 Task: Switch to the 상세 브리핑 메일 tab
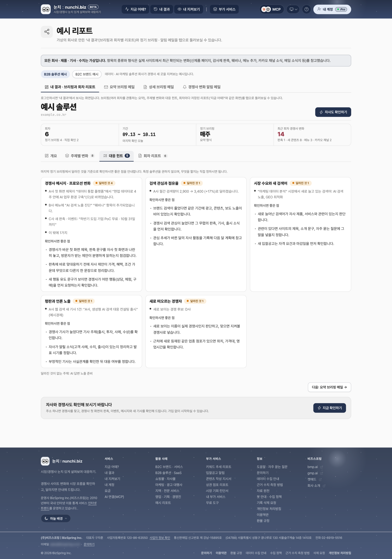159,87
